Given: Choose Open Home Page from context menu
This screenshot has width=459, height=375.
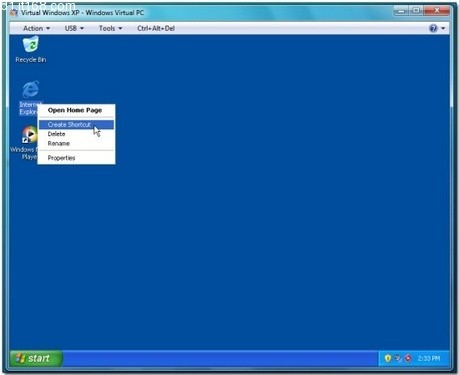Looking at the screenshot, I should point(76,110).
